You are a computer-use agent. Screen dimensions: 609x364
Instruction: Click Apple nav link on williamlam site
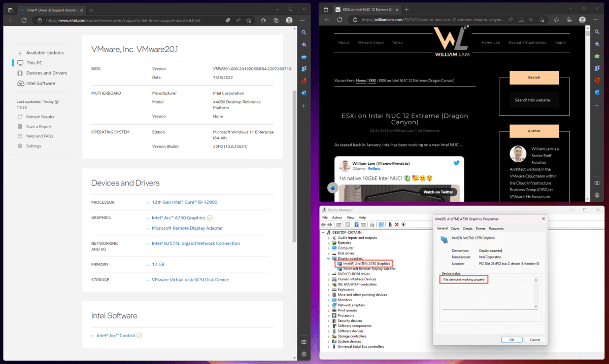(560, 43)
